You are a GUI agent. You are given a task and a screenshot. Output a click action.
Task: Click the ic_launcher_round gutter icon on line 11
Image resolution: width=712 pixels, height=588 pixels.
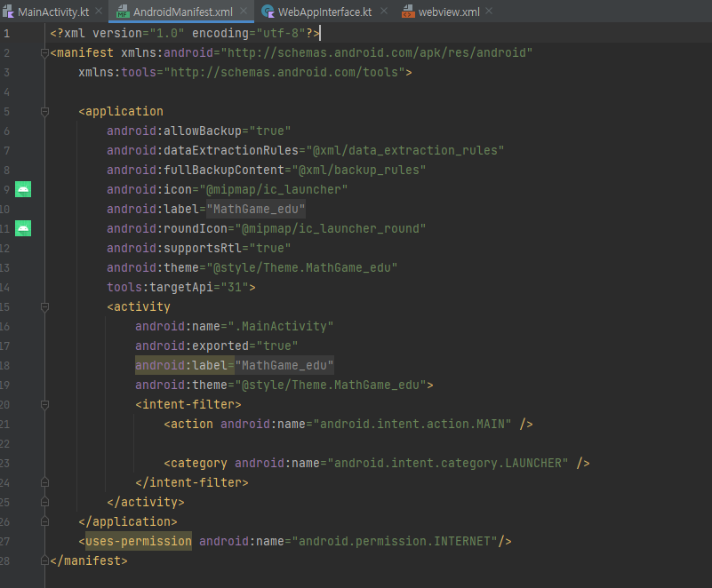coord(23,228)
